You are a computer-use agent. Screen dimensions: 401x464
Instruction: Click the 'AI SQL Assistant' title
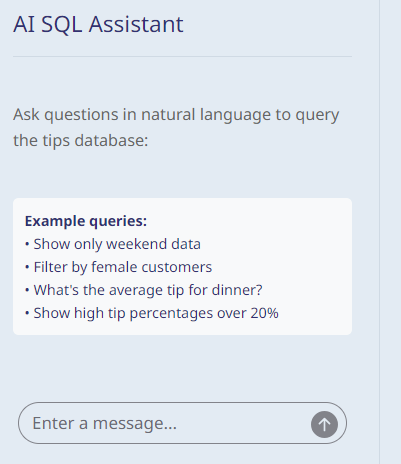[x=98, y=24]
